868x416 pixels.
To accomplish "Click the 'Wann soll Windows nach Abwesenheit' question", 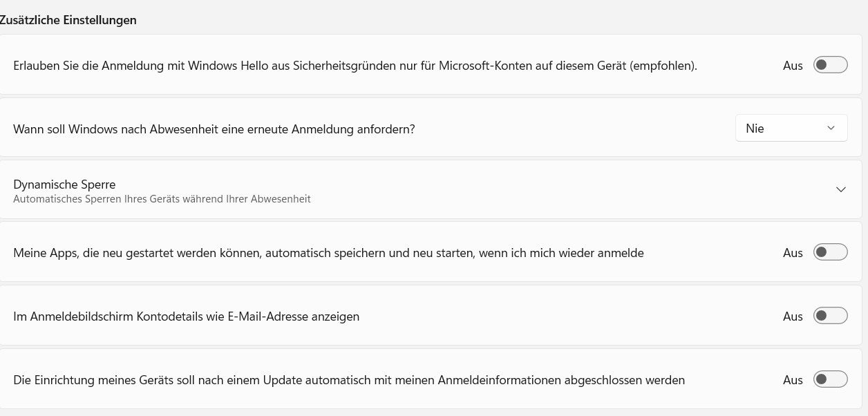I will [x=214, y=129].
